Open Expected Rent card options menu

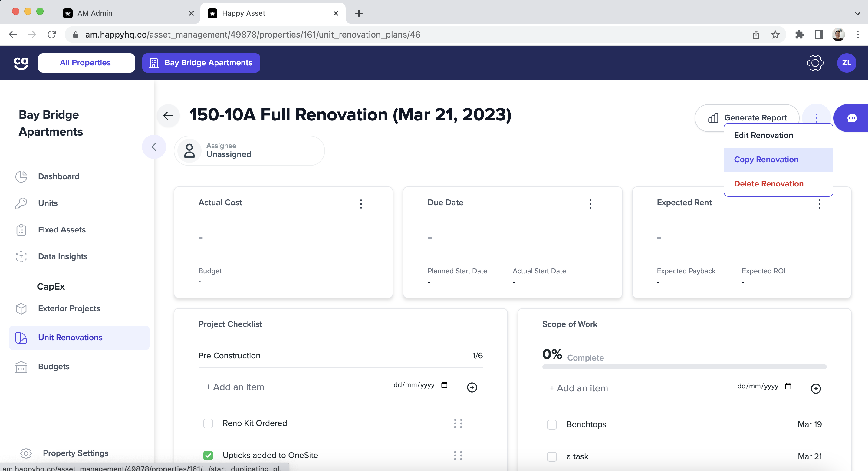[820, 204]
